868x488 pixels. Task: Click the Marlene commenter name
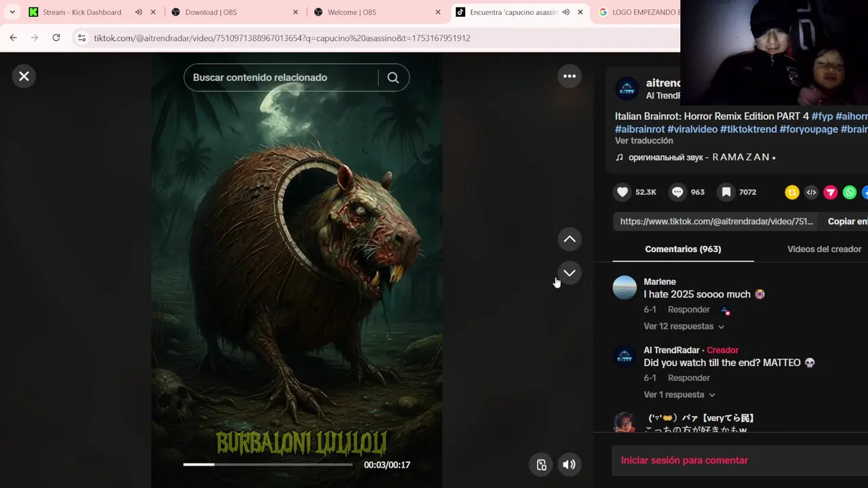(660, 282)
